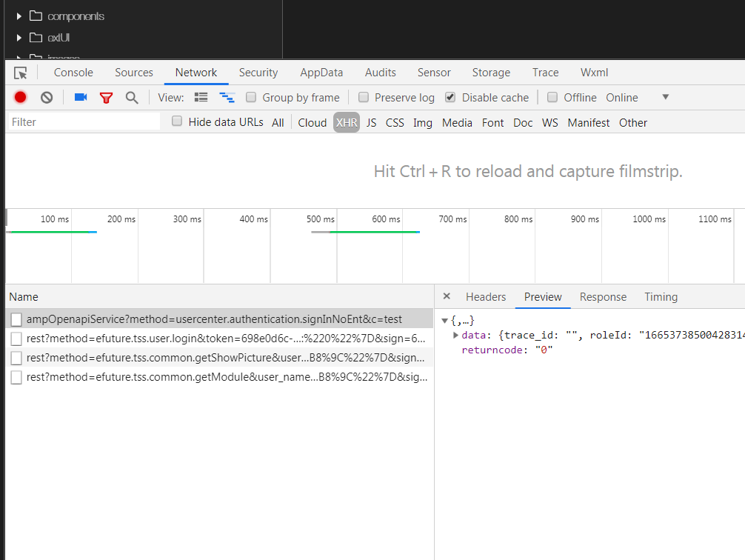Check the Offline checkbox
The image size is (745, 560).
point(552,97)
